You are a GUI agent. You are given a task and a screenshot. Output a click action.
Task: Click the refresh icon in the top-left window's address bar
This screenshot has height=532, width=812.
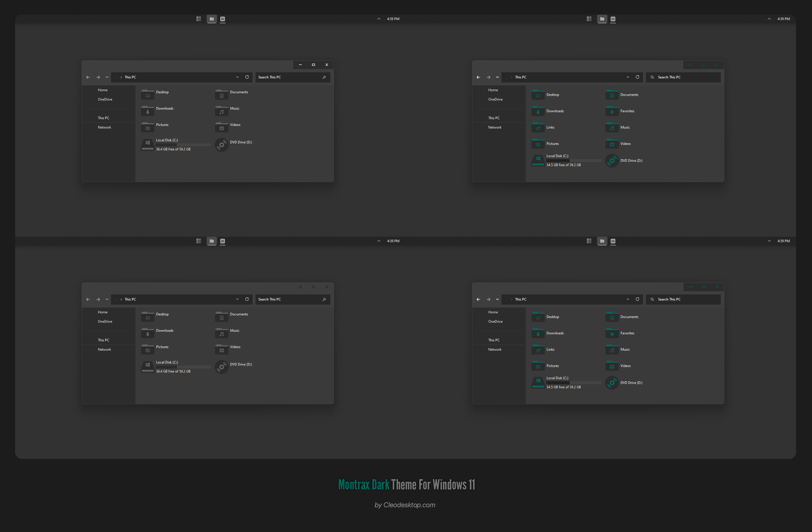[247, 77]
